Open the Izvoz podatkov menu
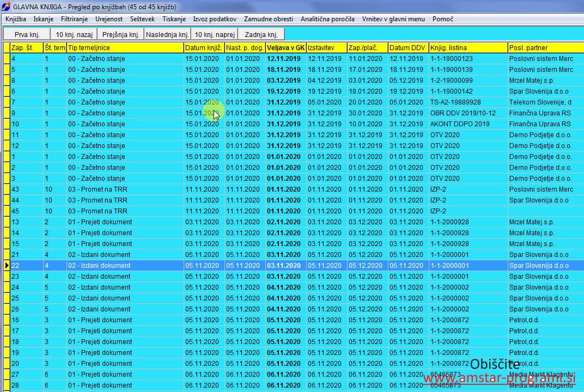Image resolution: width=584 pixels, height=392 pixels. (215, 19)
